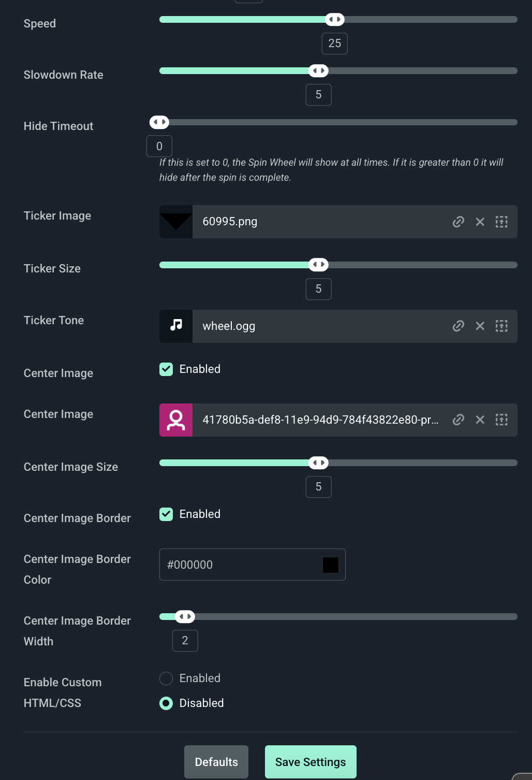The height and width of the screenshot is (780, 532).
Task: Click link icon for wheel.ogg ticker tone
Action: tap(458, 326)
